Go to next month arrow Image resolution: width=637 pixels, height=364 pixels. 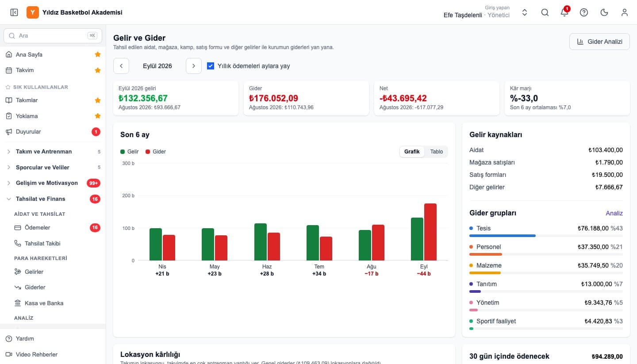coord(194,66)
